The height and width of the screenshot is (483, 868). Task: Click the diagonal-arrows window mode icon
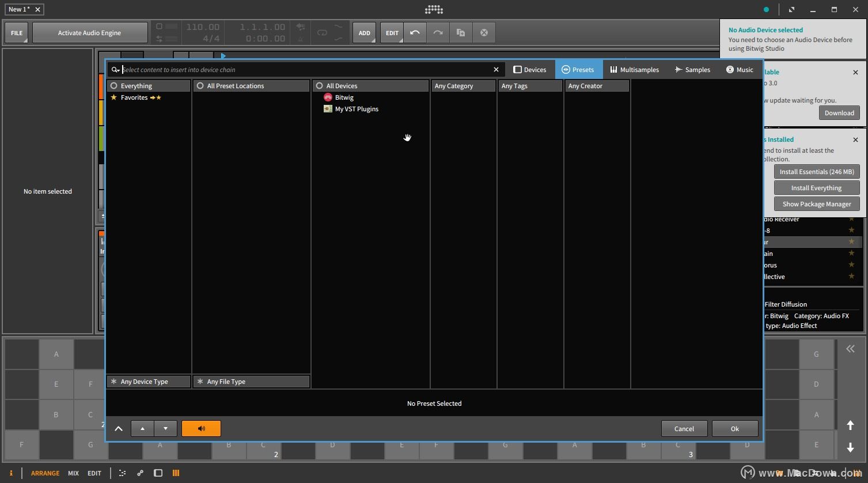(x=791, y=9)
